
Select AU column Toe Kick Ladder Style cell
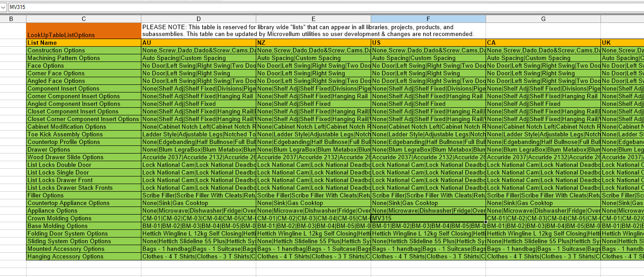tap(198, 134)
